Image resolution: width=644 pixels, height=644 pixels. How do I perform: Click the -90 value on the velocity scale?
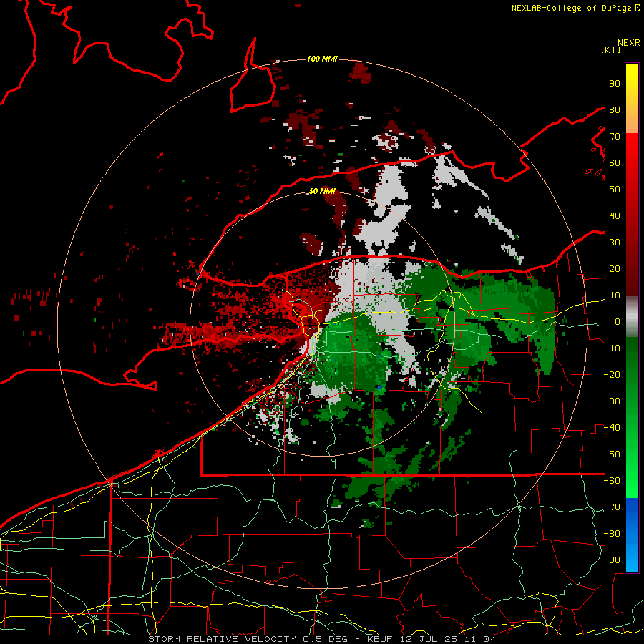(612, 560)
